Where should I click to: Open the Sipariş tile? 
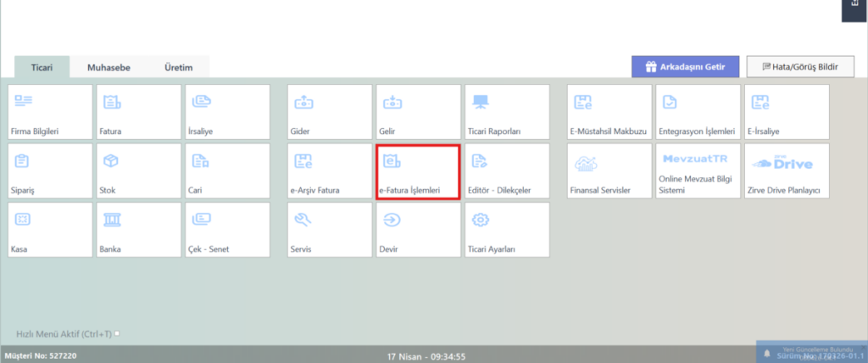[x=50, y=170]
